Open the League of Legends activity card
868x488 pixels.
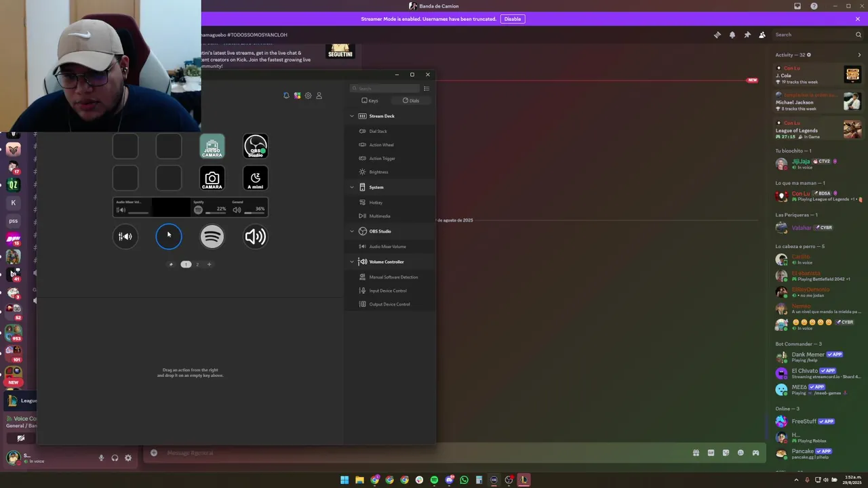818,129
